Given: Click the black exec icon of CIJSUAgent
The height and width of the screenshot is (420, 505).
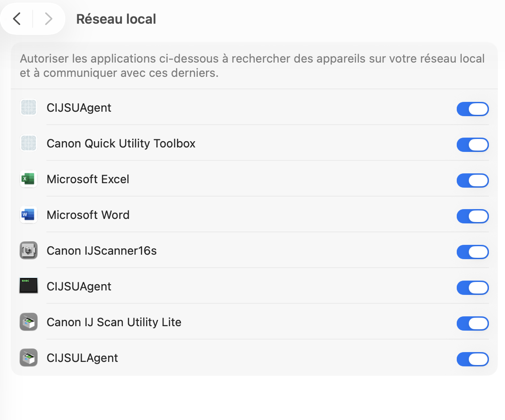Looking at the screenshot, I should tap(29, 286).
